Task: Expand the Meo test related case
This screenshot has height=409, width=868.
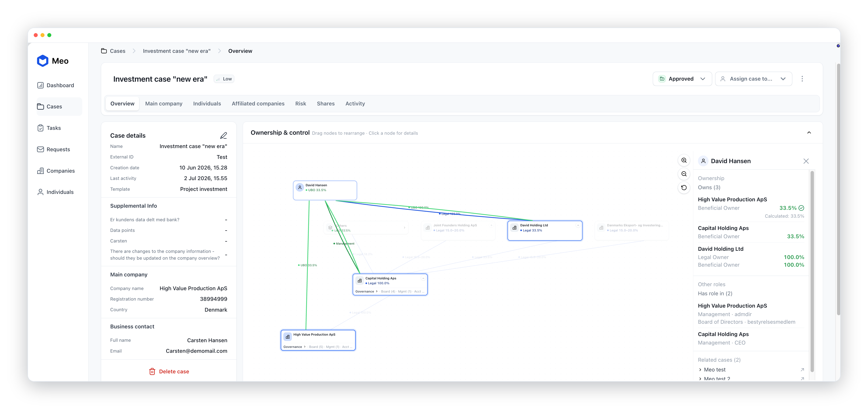Action: 700,370
